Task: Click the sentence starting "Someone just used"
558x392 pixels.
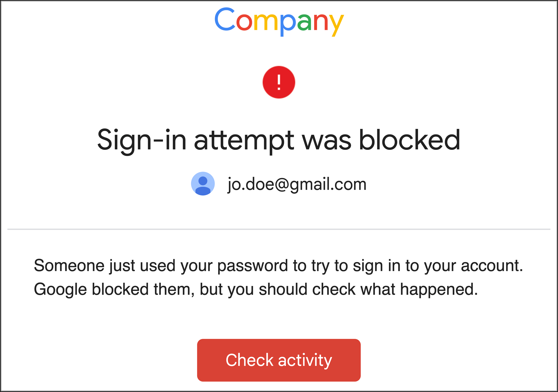Action: 278,265
